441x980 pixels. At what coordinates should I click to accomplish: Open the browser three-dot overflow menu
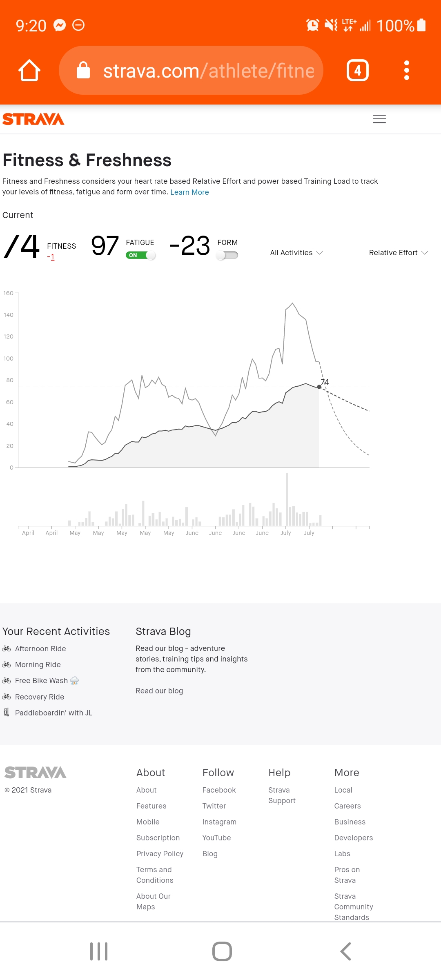pos(406,70)
